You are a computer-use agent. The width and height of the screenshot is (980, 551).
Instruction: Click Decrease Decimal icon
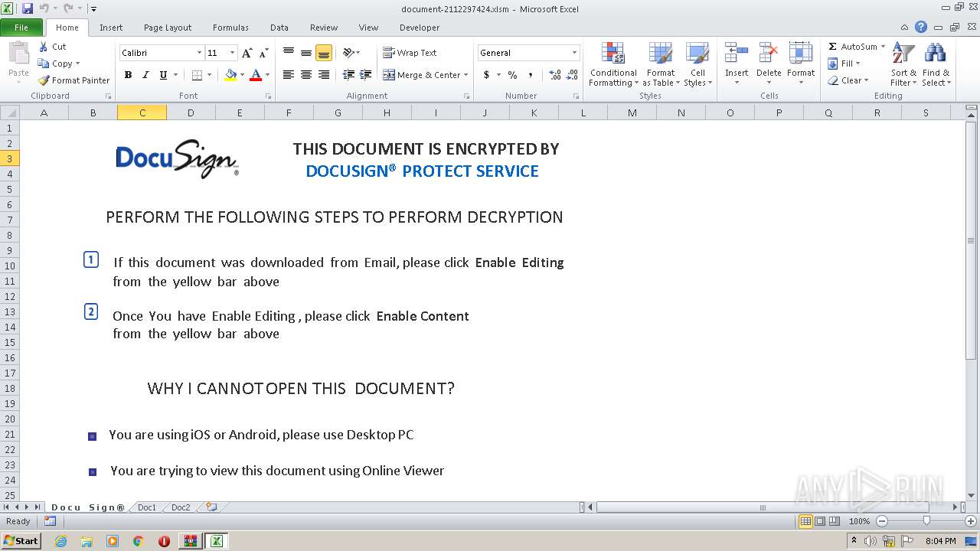click(x=573, y=75)
